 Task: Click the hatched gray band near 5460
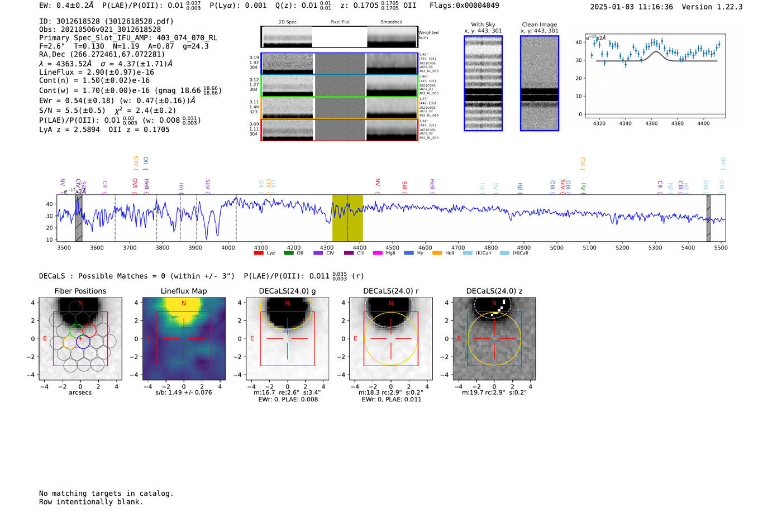(708, 218)
